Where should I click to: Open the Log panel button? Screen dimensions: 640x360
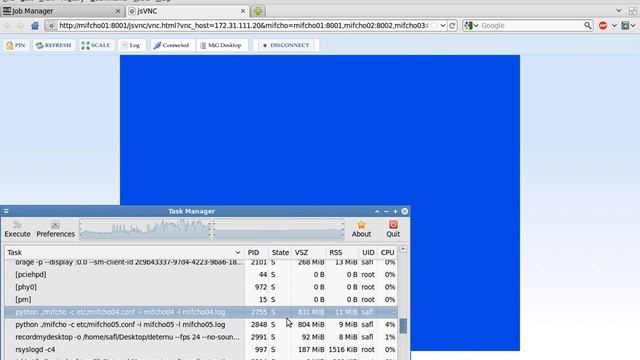131,45
